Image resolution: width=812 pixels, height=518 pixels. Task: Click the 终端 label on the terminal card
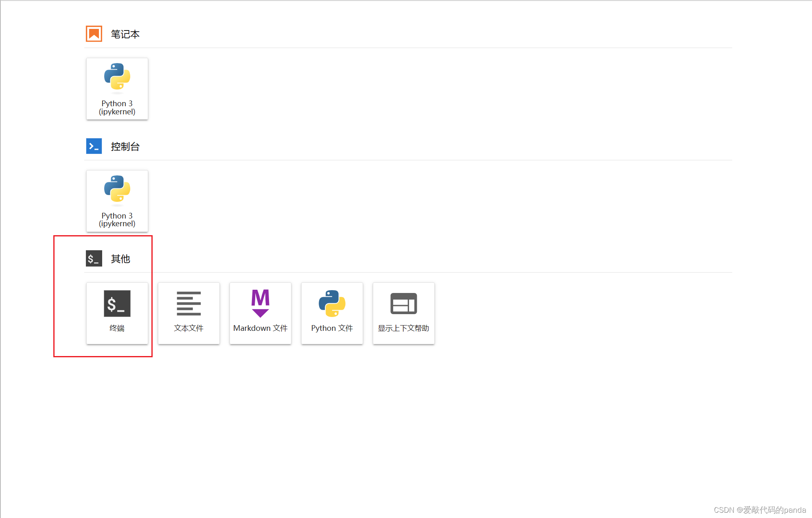pyautogui.click(x=117, y=328)
